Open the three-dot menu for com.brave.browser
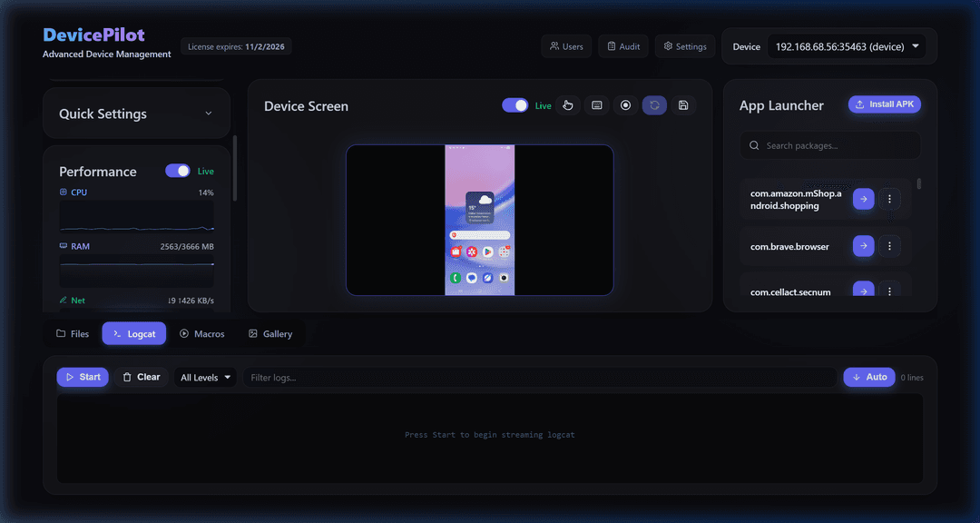 889,246
